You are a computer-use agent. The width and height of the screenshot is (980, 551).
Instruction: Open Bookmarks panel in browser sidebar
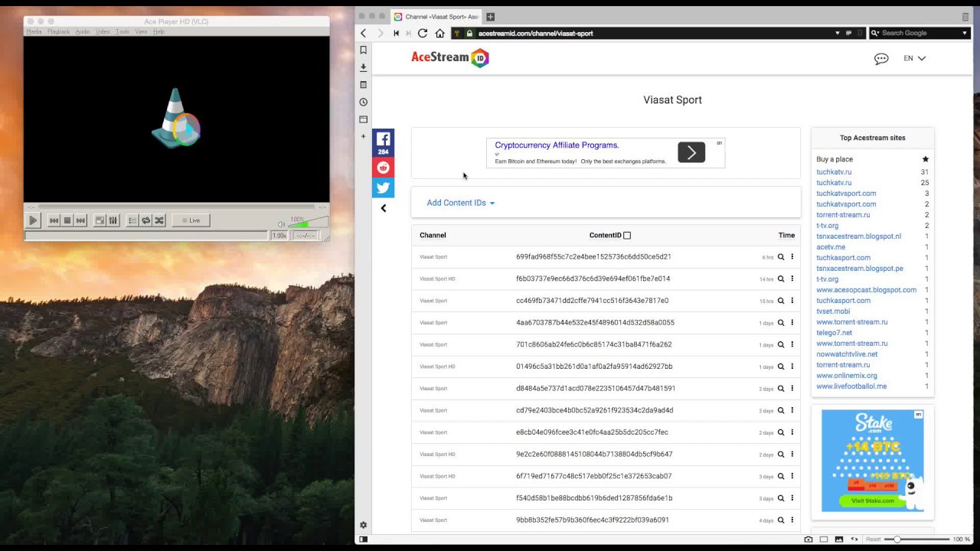364,50
